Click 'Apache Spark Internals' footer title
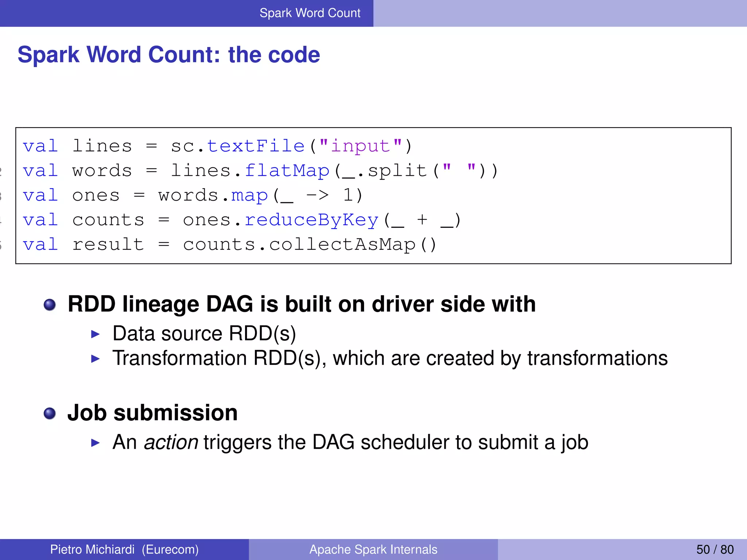Viewport: 747px width, 560px height. 373,549
